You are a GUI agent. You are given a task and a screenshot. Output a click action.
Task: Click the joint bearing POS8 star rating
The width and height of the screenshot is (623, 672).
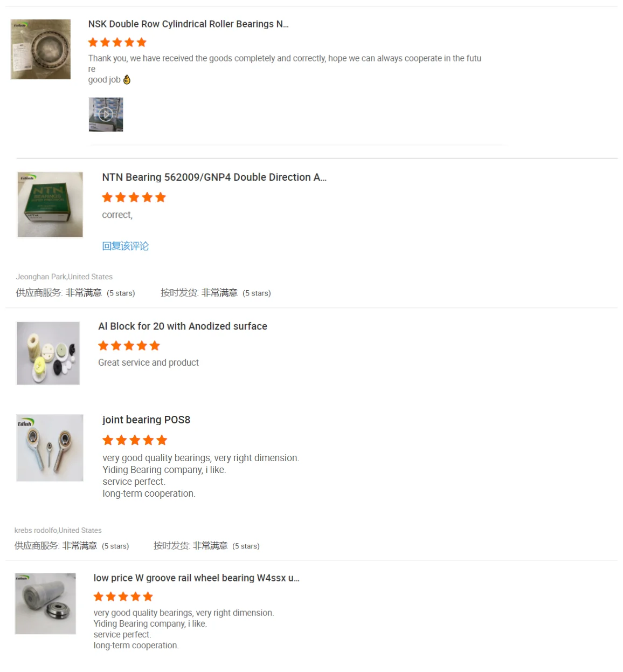135,440
